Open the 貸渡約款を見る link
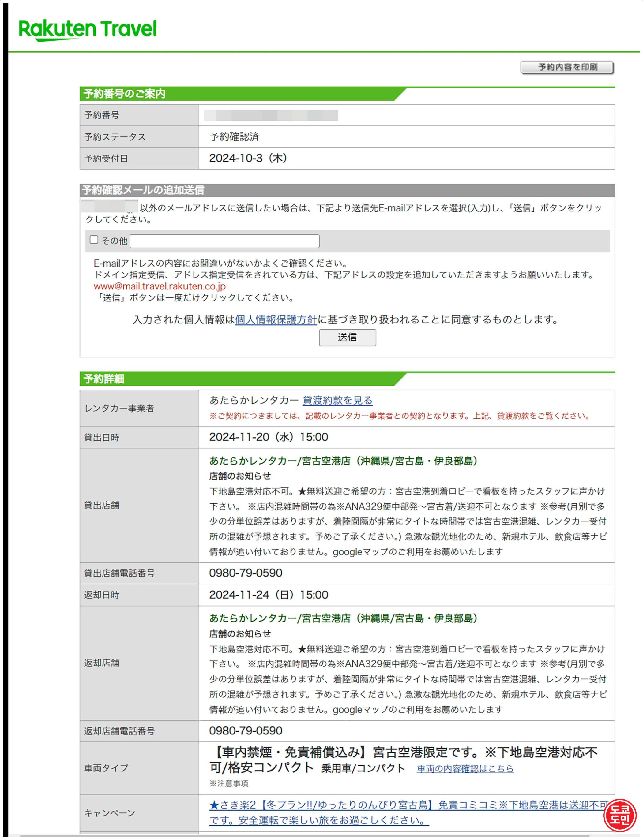 tap(337, 400)
